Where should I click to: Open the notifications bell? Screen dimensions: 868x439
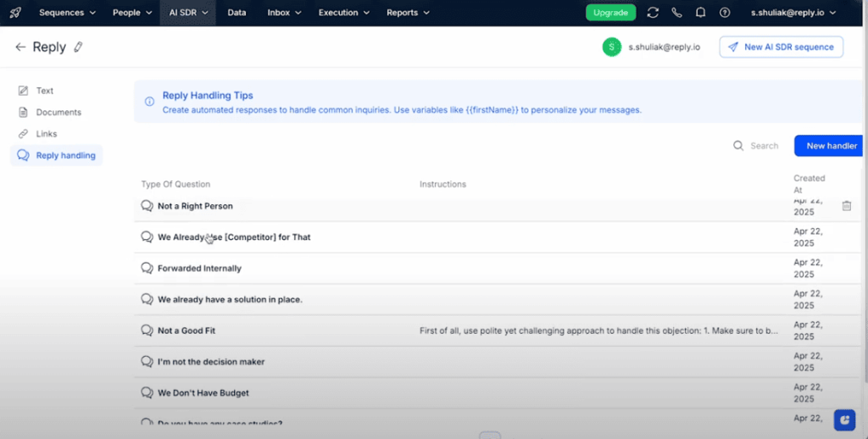coord(700,13)
